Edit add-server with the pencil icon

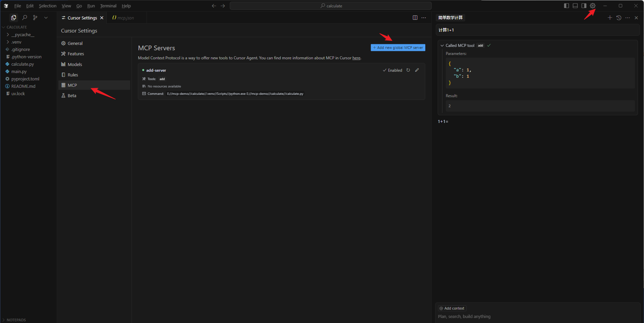tap(417, 70)
